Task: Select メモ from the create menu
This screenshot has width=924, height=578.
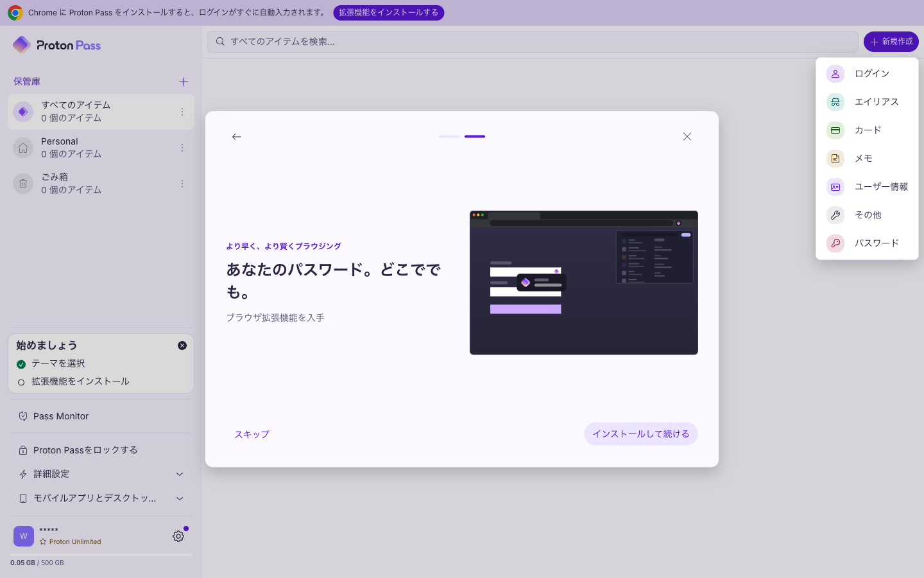Action: [867, 159]
